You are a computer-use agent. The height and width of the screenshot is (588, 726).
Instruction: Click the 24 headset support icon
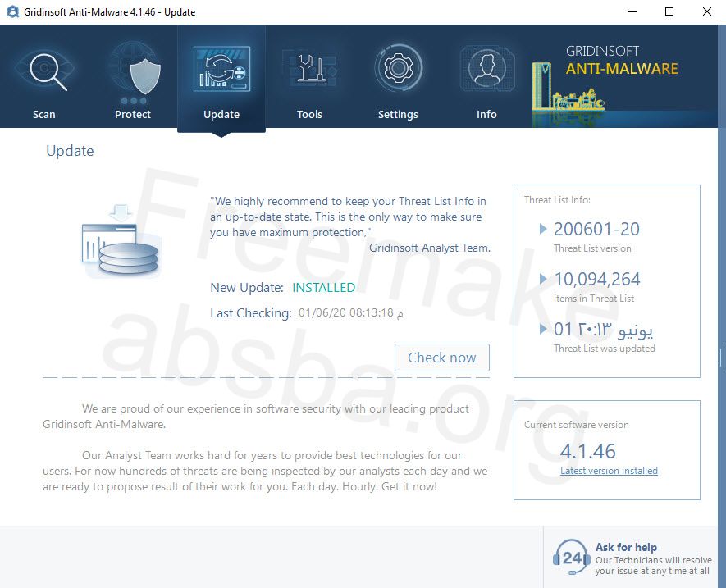click(x=572, y=558)
